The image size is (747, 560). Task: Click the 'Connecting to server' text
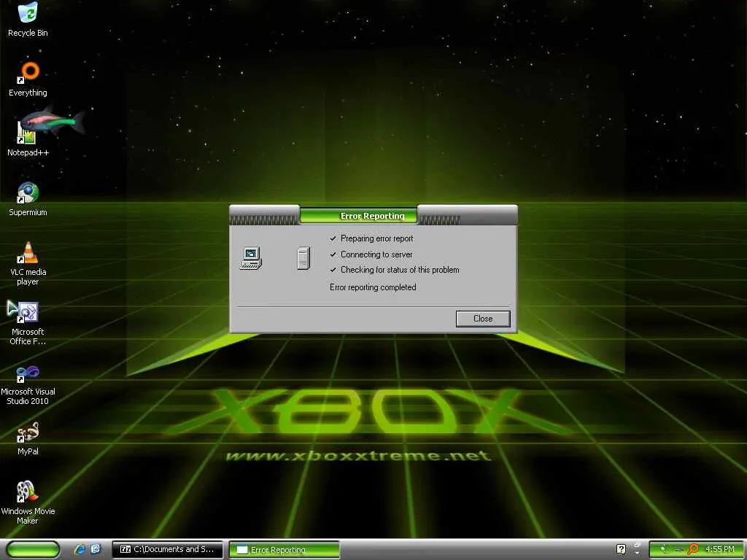click(376, 254)
